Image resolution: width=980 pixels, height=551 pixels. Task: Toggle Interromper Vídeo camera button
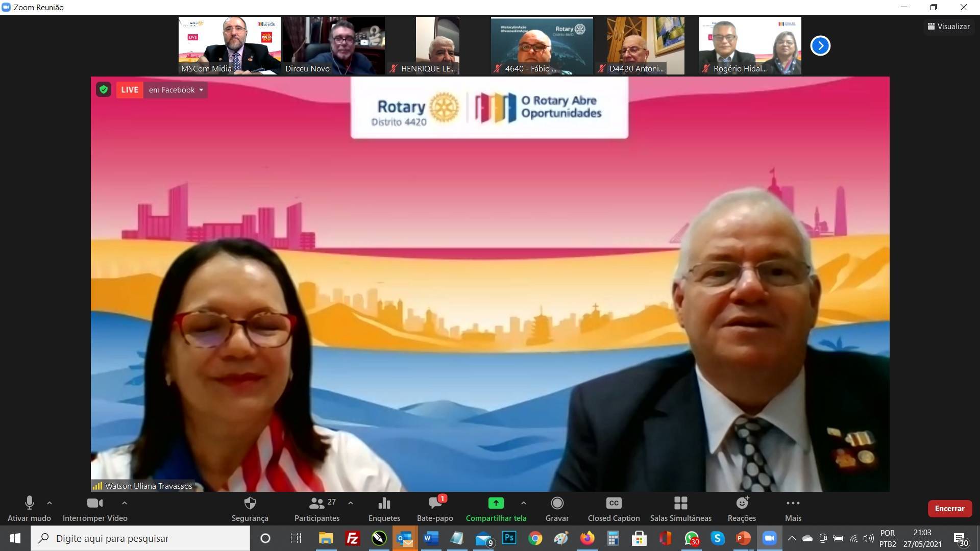pos(94,504)
